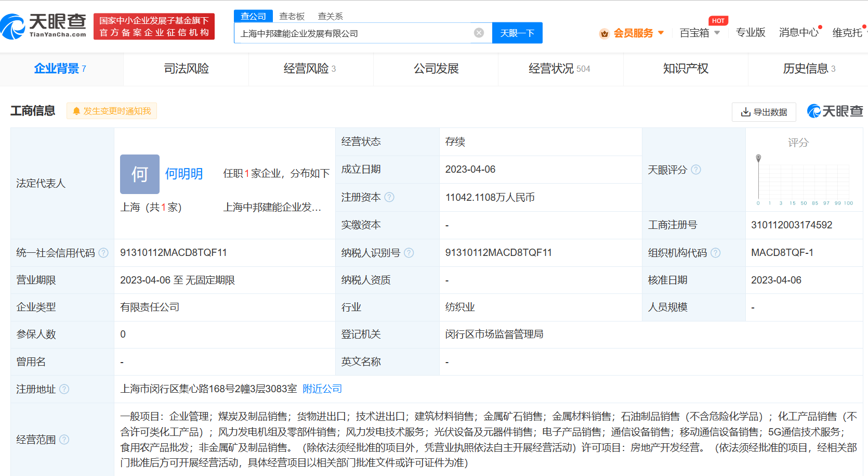
Task: Click the 天眼一下 search button
Action: click(x=517, y=33)
